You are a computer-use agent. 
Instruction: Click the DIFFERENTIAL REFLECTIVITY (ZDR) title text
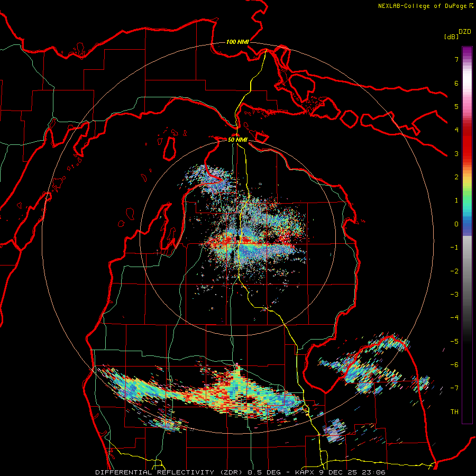pos(170,472)
